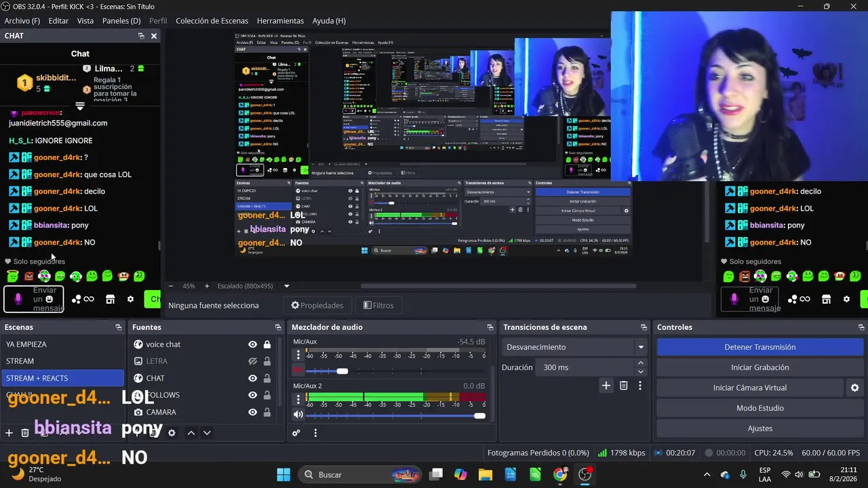
Task: Click the emoji icon in chat input
Action: pyautogui.click(x=49, y=299)
